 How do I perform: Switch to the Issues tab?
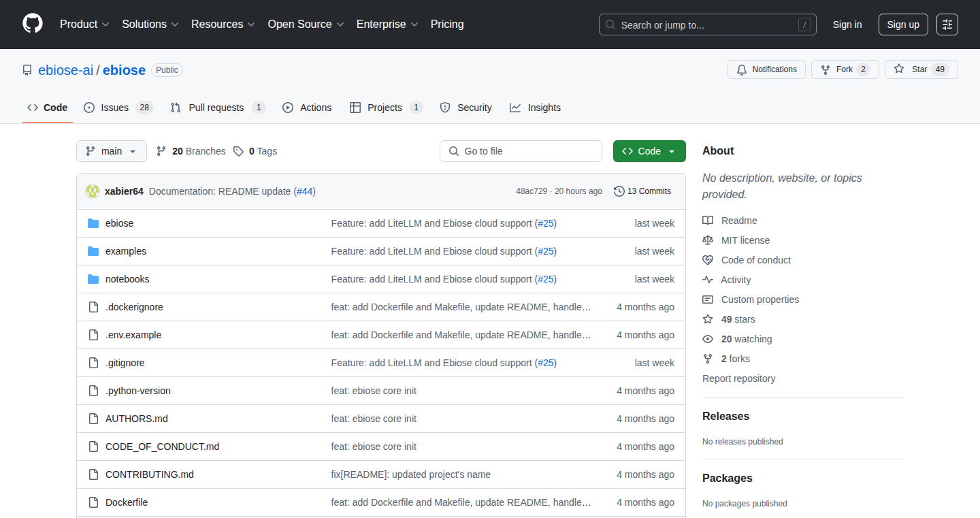118,108
